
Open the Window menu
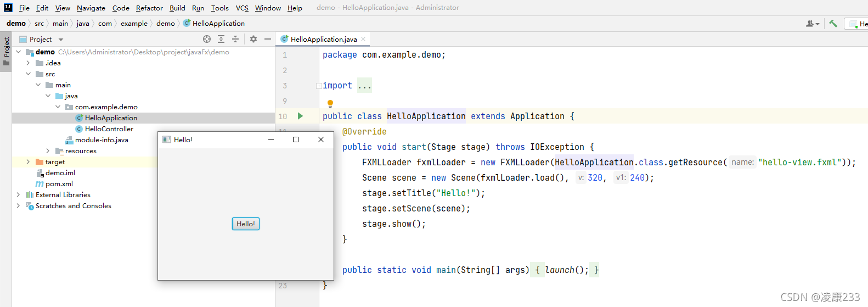pyautogui.click(x=268, y=8)
